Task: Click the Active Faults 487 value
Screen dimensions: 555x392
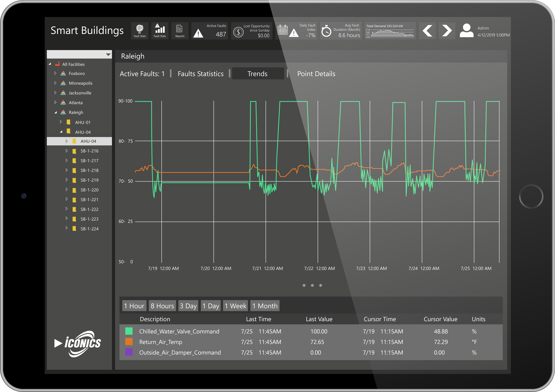Action: click(221, 34)
